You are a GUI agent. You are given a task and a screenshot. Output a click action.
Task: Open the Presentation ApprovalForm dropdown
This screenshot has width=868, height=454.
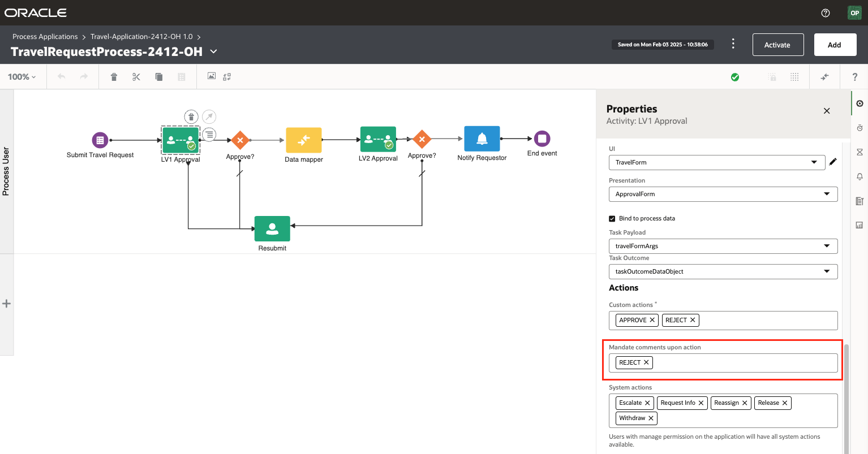(723, 194)
